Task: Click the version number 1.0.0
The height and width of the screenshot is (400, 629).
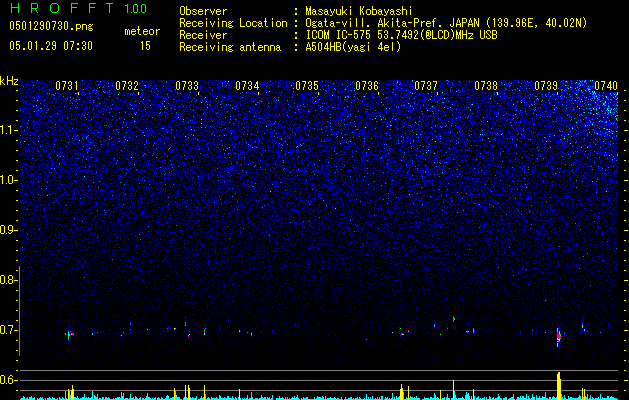Action: click(x=135, y=9)
